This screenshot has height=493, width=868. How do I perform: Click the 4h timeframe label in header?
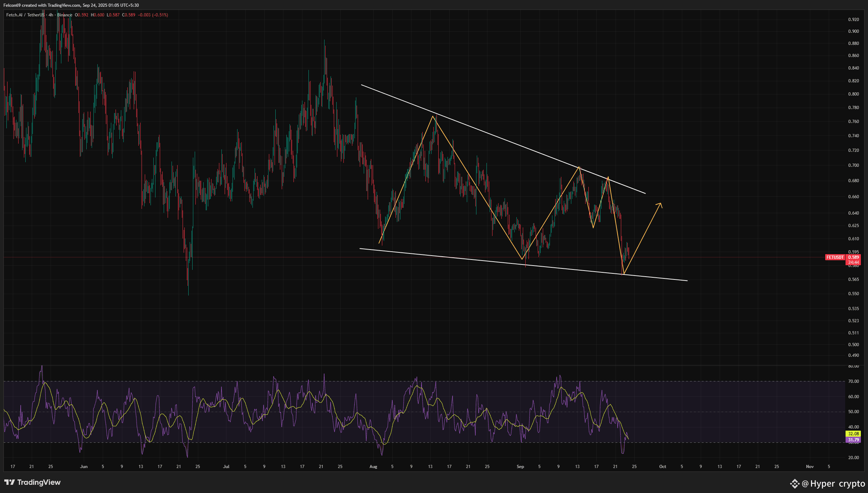pos(51,15)
